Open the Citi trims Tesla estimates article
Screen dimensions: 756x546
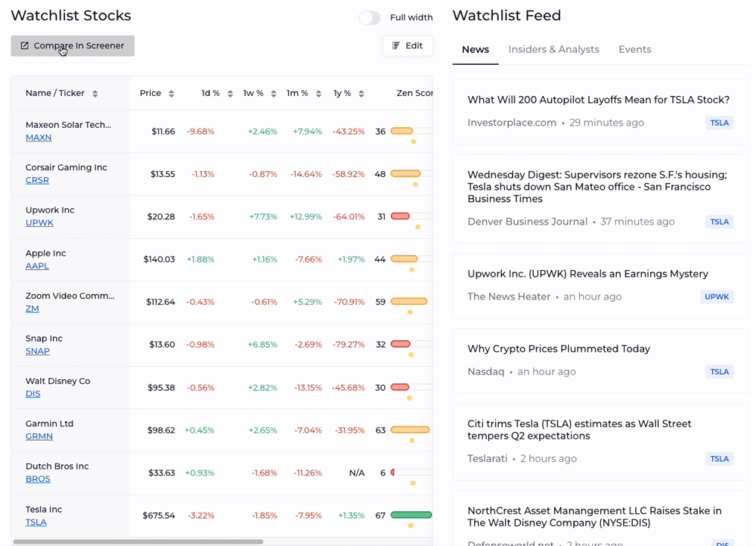pos(579,430)
